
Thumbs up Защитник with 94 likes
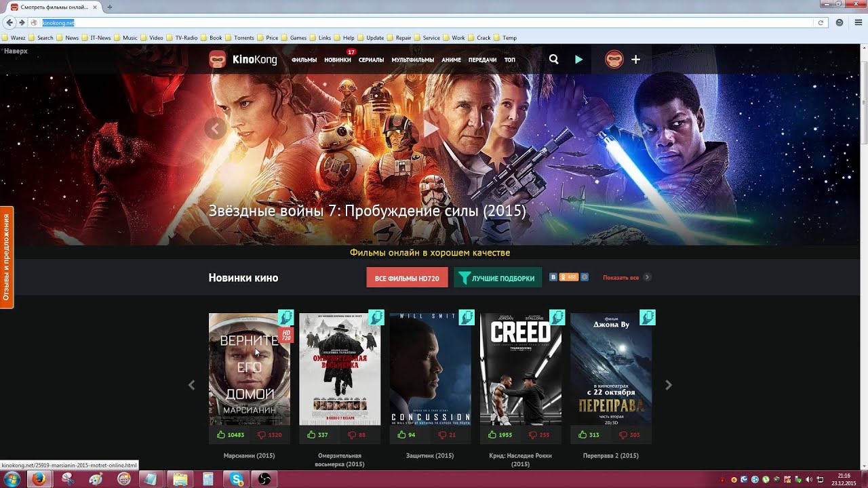[x=407, y=434]
